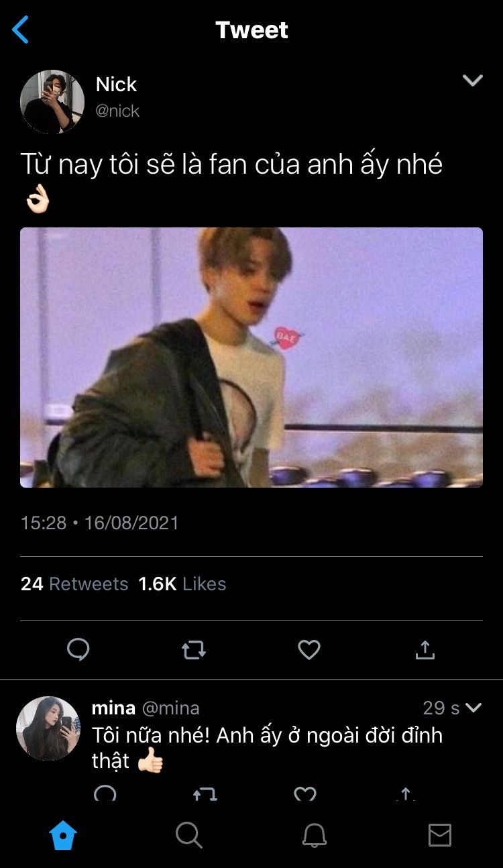Like Nick's tweet with the heart

[309, 649]
